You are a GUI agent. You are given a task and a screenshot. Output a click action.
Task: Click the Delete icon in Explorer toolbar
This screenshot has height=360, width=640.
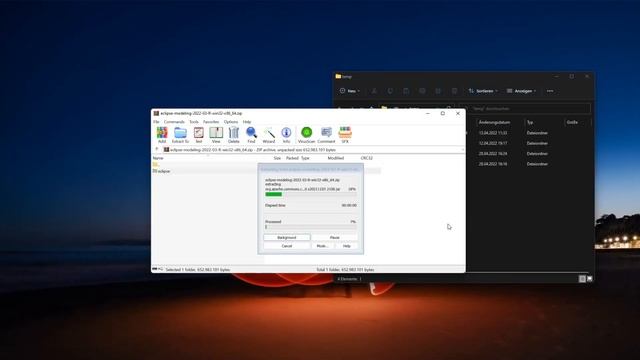454,91
